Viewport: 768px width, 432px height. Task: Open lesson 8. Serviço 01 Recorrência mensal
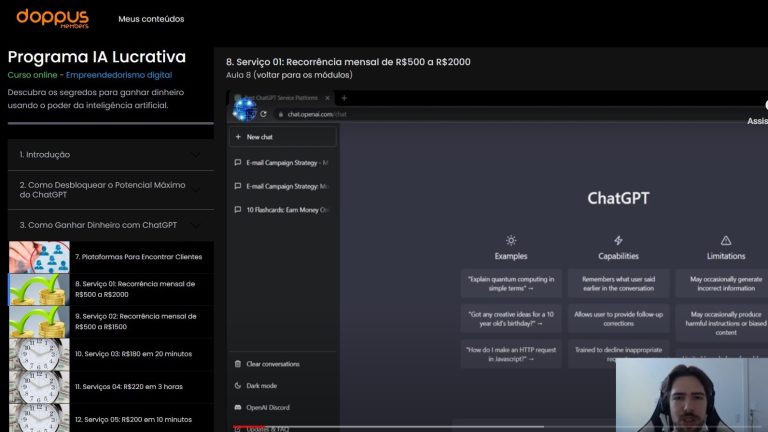tap(135, 289)
